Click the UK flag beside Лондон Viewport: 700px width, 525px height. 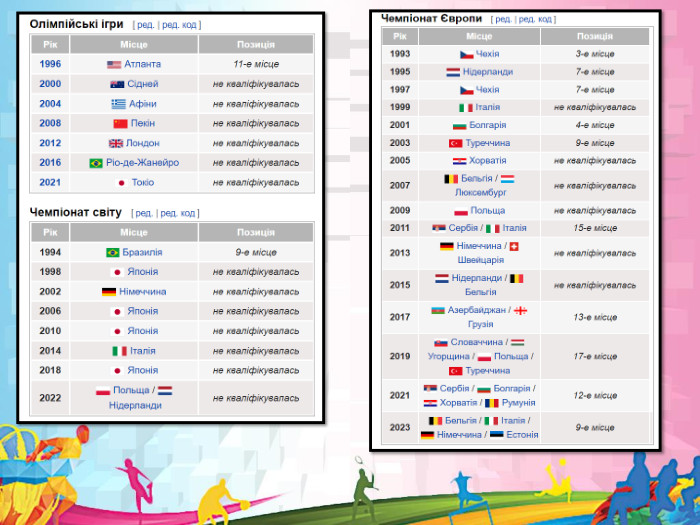pos(117,143)
